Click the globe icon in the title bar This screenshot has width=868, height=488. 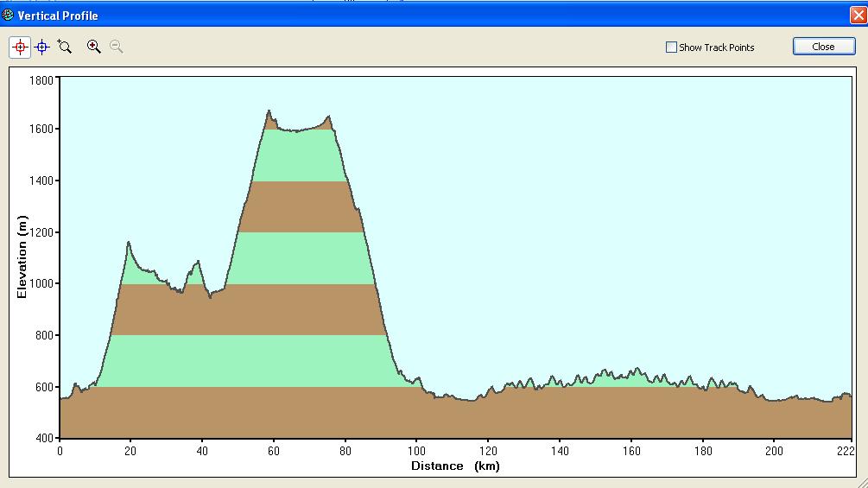(8, 15)
